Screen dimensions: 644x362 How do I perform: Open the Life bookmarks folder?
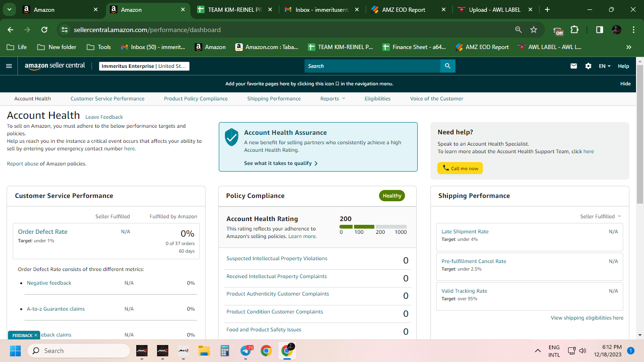17,47
